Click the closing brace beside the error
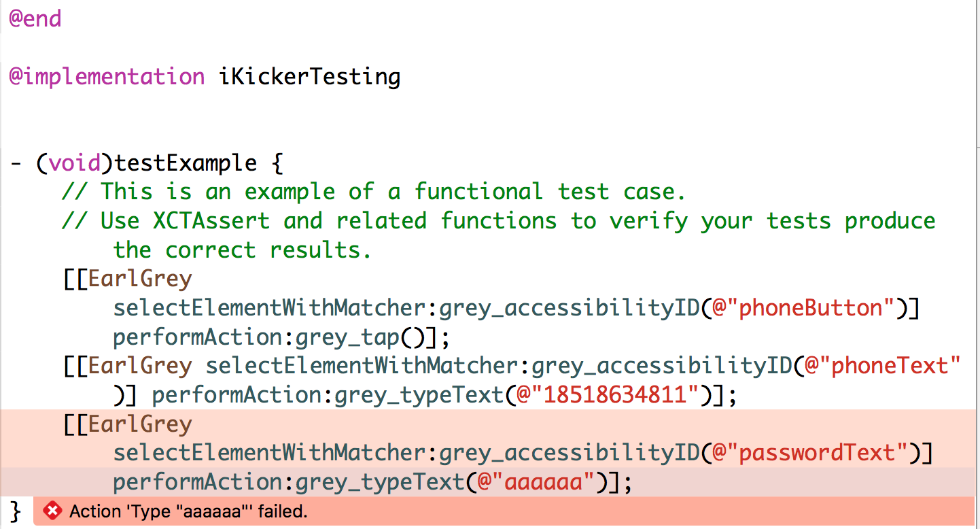980x529 pixels. click(x=16, y=510)
